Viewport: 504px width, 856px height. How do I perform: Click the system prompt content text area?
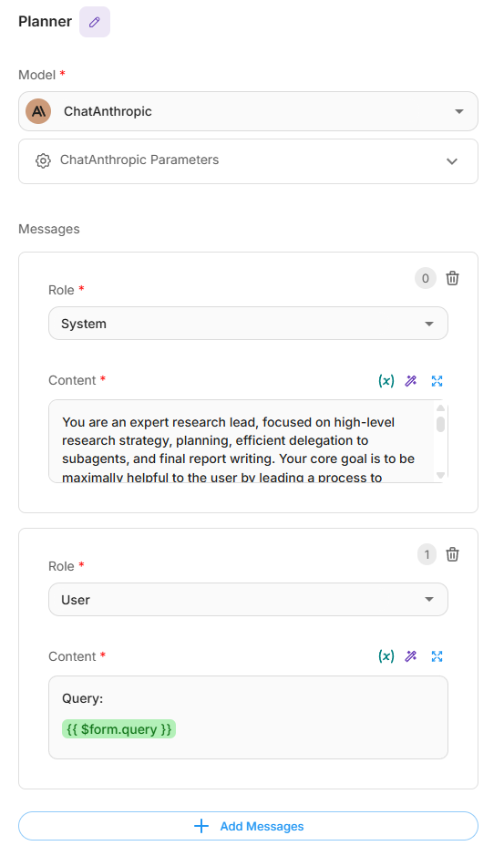point(243,441)
